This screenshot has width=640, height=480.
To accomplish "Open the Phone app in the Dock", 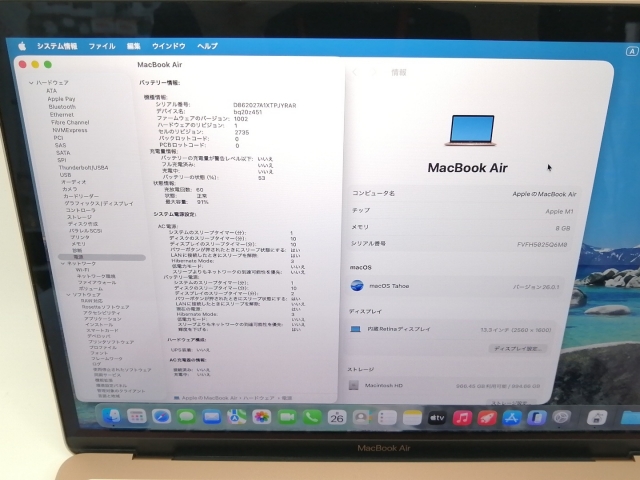I will pos(312,417).
